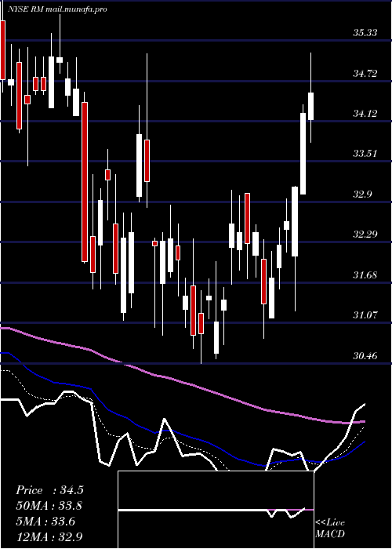This screenshot has width=392, height=549.
Task: Click the Price : 34.5 readout
Action: pyautogui.click(x=49, y=490)
